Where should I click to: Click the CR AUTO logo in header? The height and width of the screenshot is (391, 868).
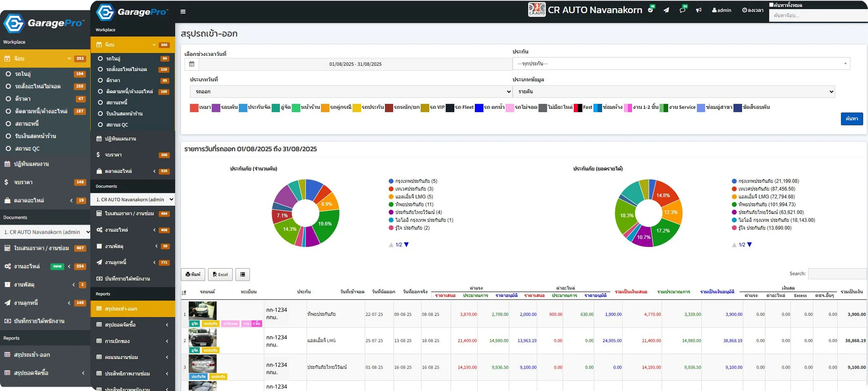[x=537, y=10]
